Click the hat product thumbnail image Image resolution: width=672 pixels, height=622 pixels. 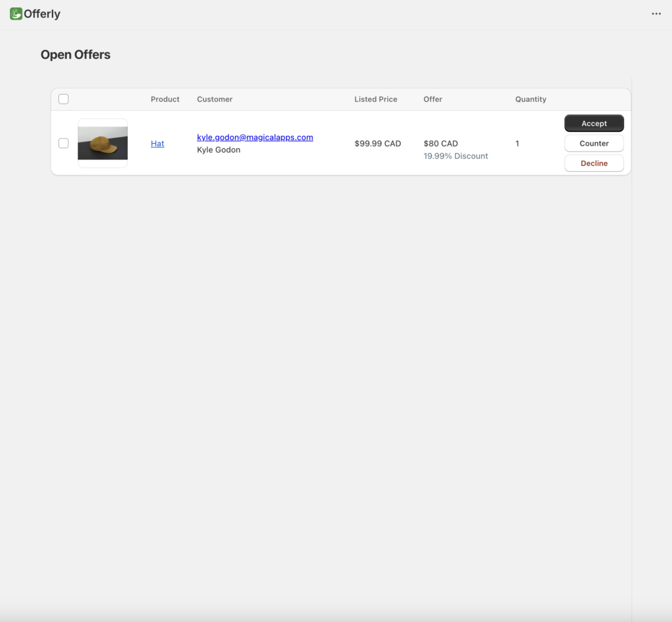(102, 143)
